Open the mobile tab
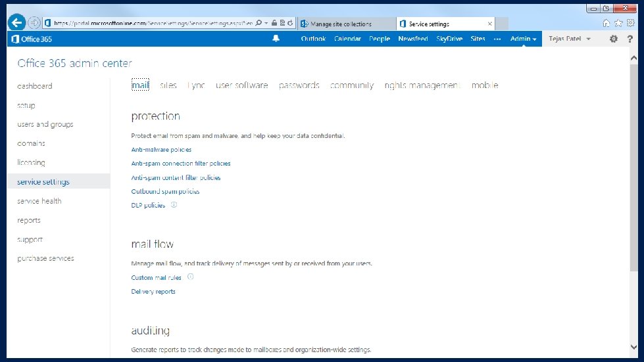The width and height of the screenshot is (644, 362). pos(485,85)
